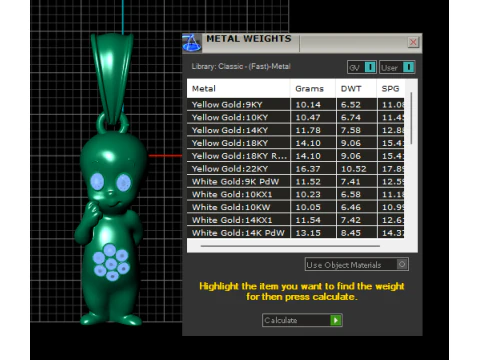Click the green Calculate arrow icon
This screenshot has height=360, width=480.
pos(336,320)
